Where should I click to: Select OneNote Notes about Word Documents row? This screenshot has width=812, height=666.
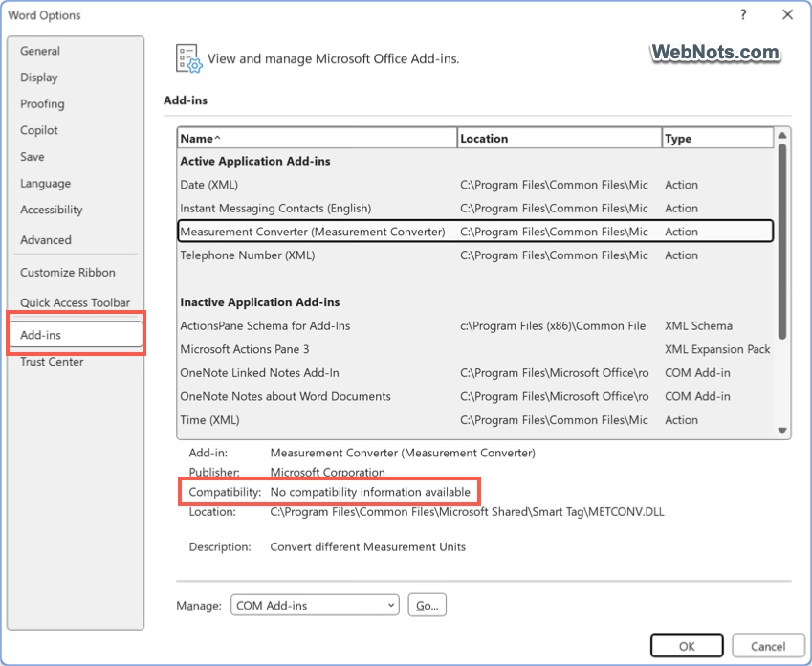(475, 396)
